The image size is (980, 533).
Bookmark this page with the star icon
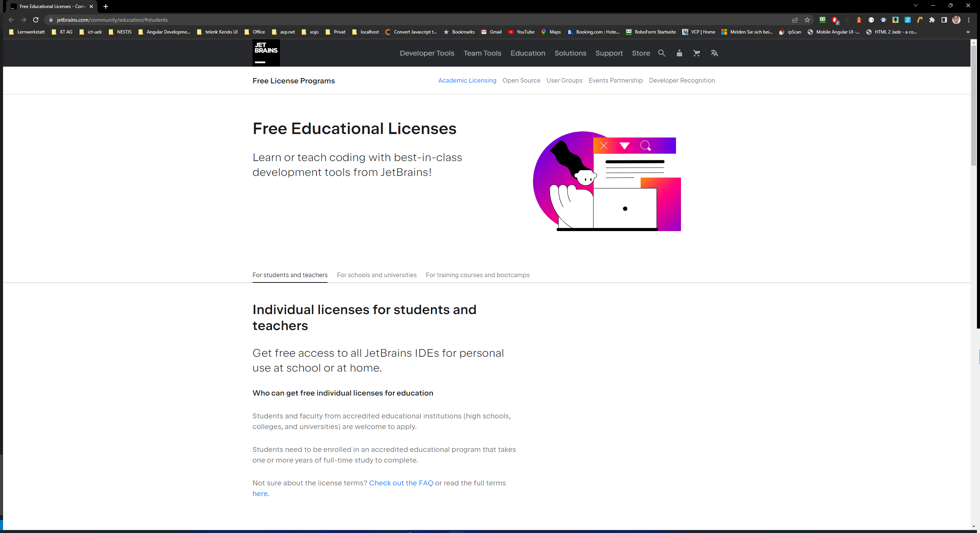tap(807, 20)
